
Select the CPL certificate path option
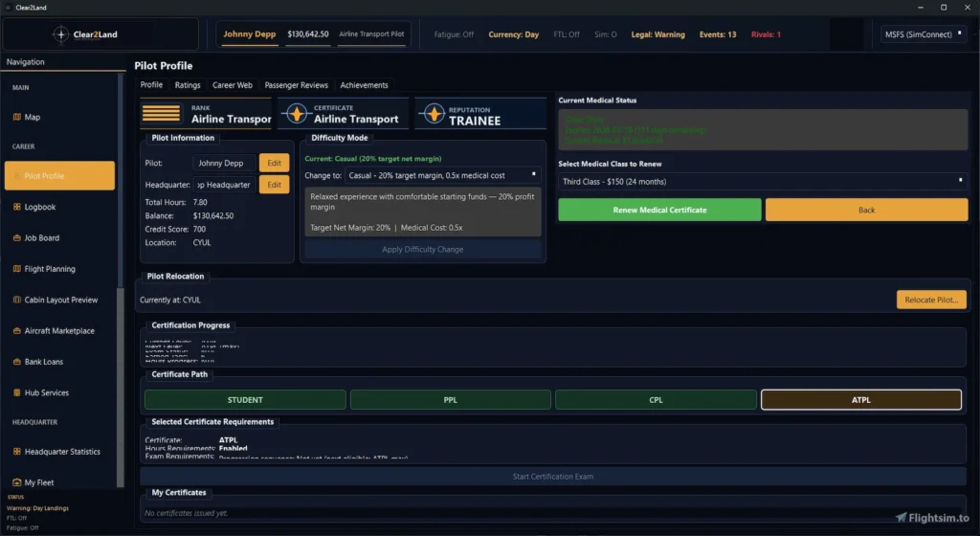tap(656, 400)
